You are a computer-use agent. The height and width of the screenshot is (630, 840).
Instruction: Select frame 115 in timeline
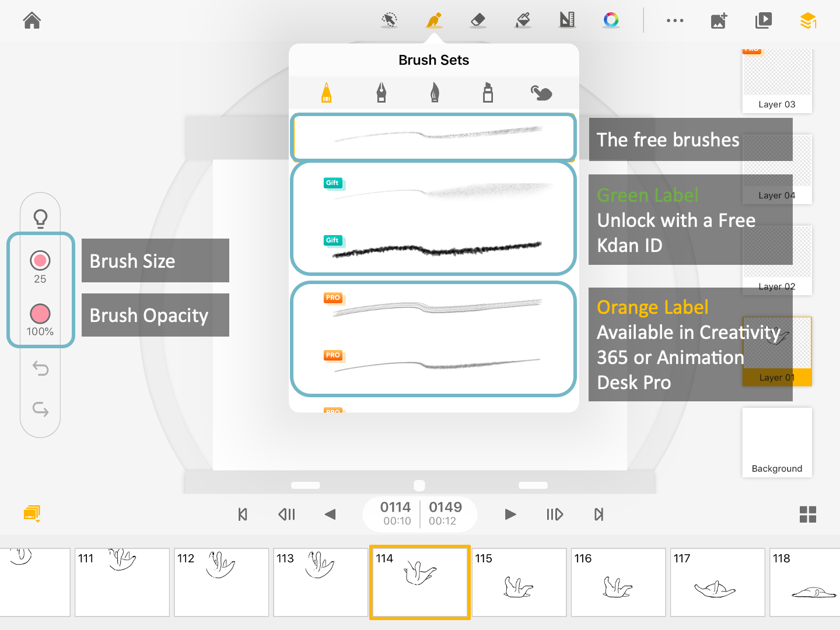point(519,582)
